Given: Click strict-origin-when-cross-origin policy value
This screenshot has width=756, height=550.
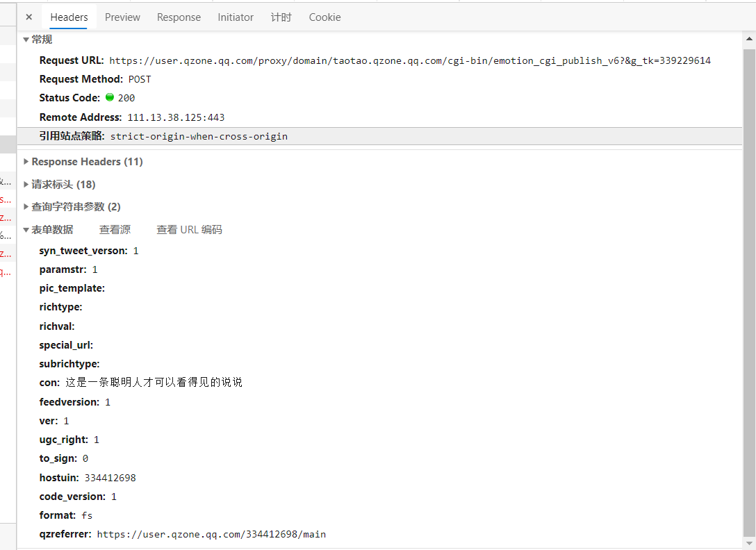Looking at the screenshot, I should coord(199,136).
